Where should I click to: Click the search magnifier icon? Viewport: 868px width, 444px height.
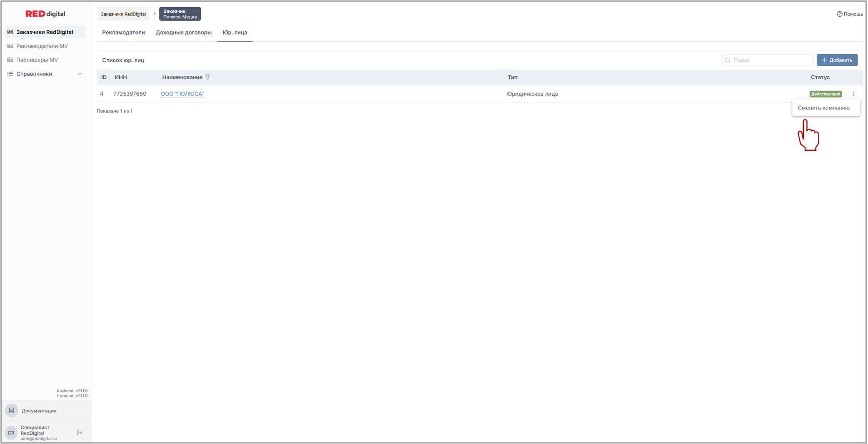[728, 60]
